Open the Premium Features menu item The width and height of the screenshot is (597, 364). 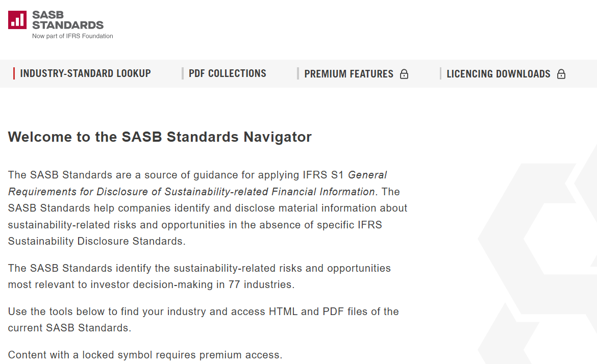coord(349,74)
